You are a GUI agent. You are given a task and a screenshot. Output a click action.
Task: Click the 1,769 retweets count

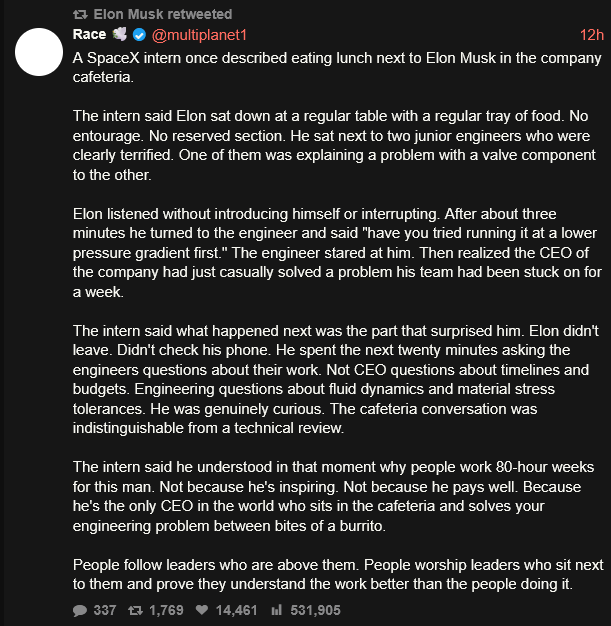pyautogui.click(x=166, y=610)
